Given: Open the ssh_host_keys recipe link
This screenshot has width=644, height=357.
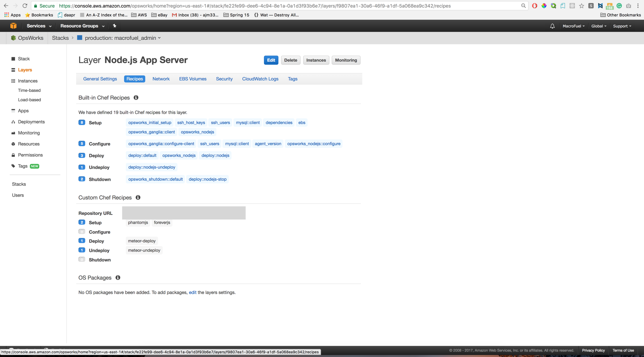Looking at the screenshot, I should click(x=191, y=123).
